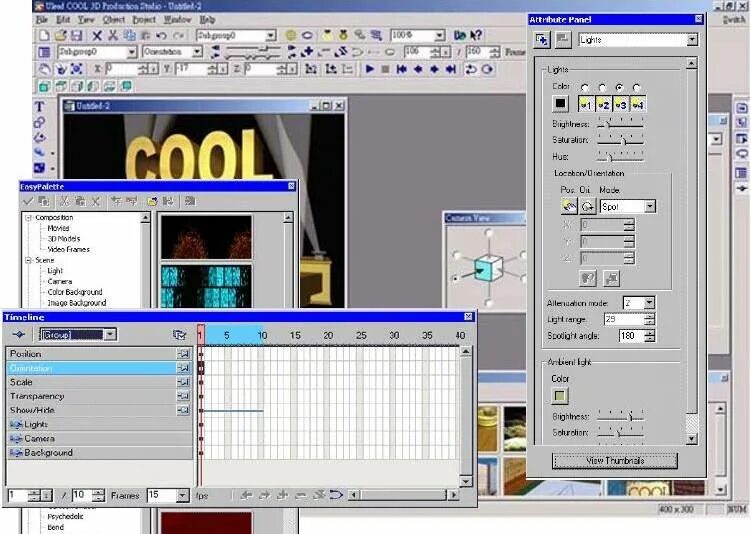Image resolution: width=751 pixels, height=534 pixels.
Task: Select the Background row in Timeline
Action: (100, 453)
